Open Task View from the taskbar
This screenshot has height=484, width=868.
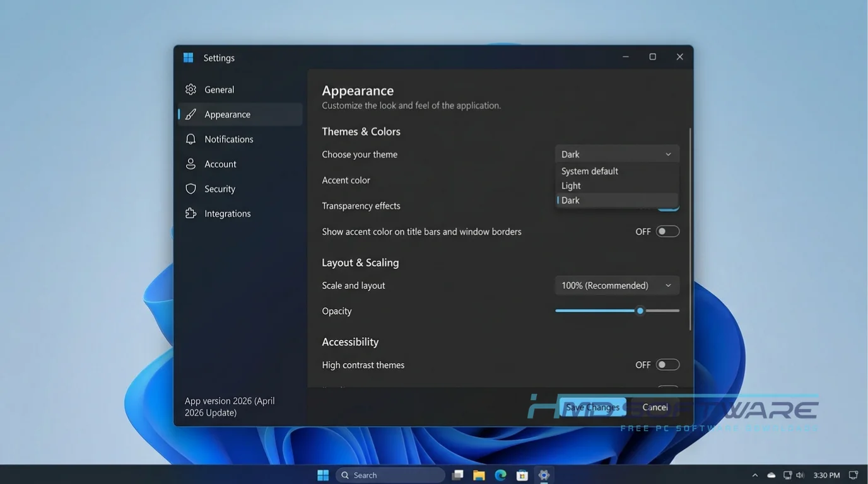[x=458, y=475]
